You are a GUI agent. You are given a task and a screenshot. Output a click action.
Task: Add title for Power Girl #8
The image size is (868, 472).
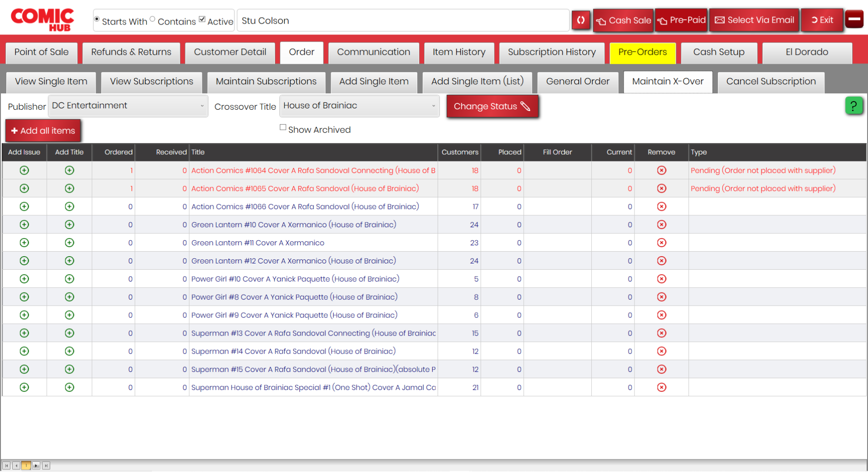pyautogui.click(x=69, y=297)
